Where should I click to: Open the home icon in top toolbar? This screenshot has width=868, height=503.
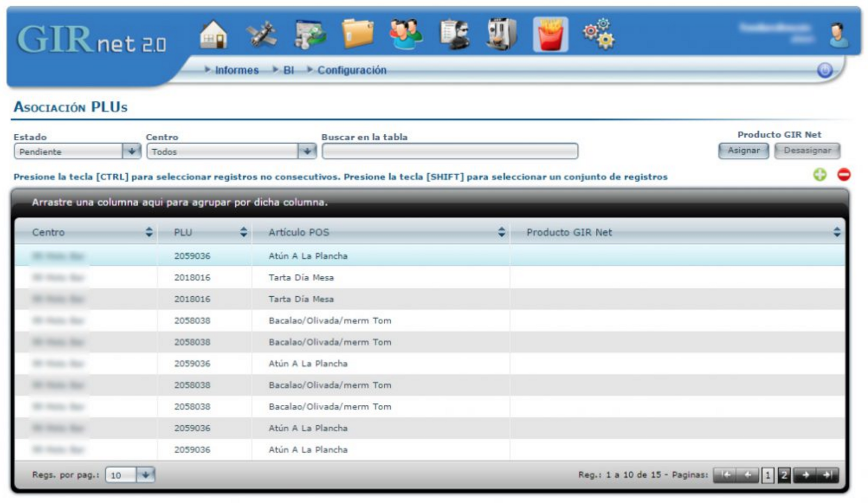213,34
